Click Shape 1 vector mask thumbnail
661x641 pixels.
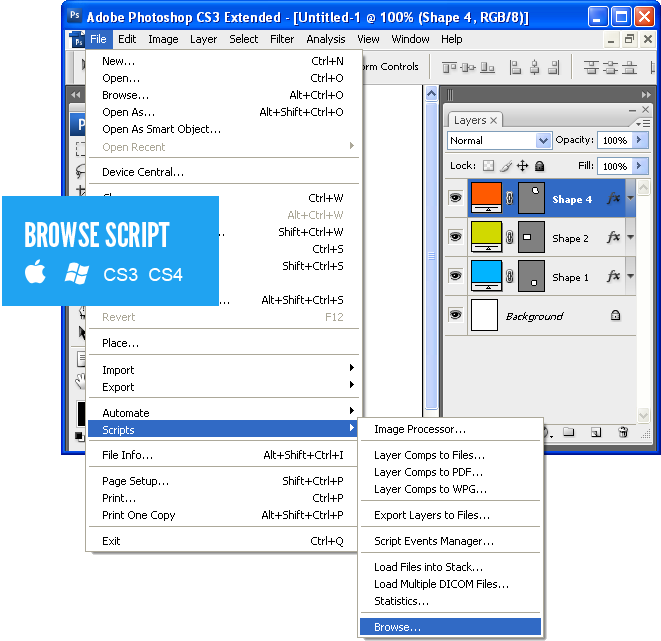coord(531,276)
